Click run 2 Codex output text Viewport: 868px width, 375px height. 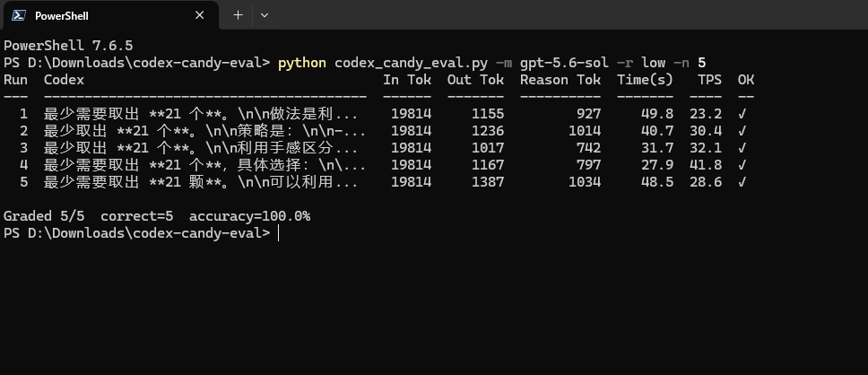(x=204, y=131)
